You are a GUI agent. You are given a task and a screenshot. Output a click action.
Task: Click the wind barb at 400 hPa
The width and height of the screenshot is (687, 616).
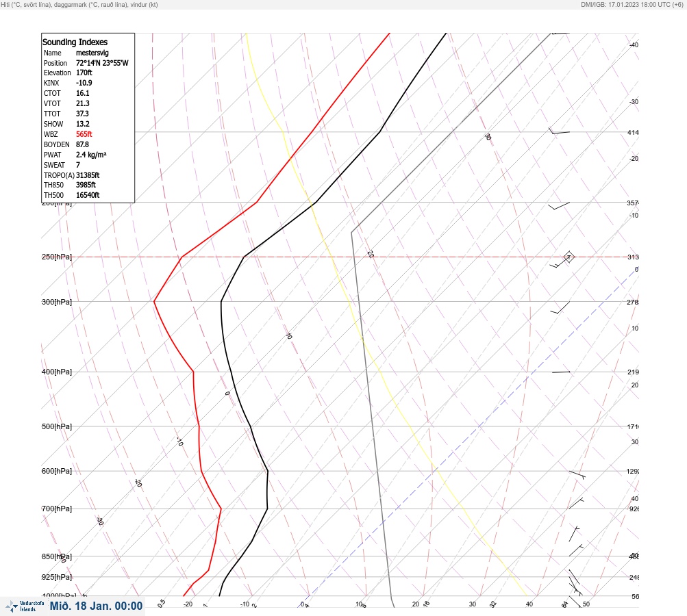[x=561, y=372]
